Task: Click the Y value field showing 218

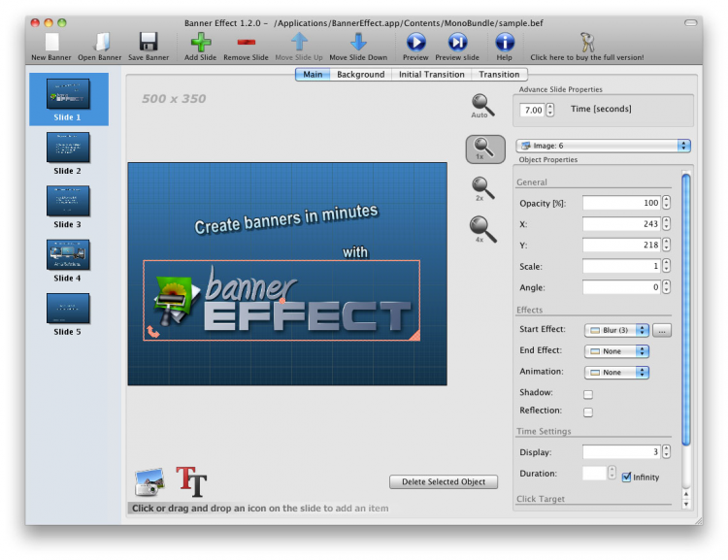Action: coord(621,246)
